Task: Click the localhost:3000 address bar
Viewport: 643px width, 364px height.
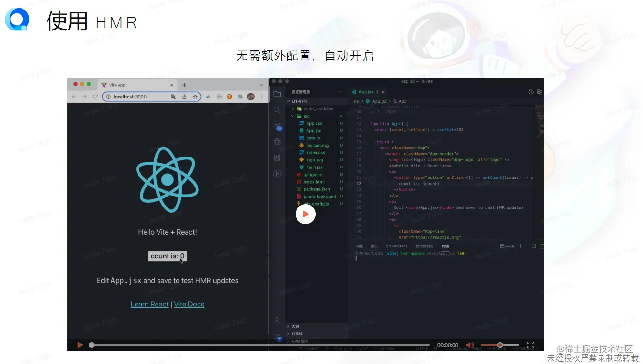Action: click(x=151, y=97)
